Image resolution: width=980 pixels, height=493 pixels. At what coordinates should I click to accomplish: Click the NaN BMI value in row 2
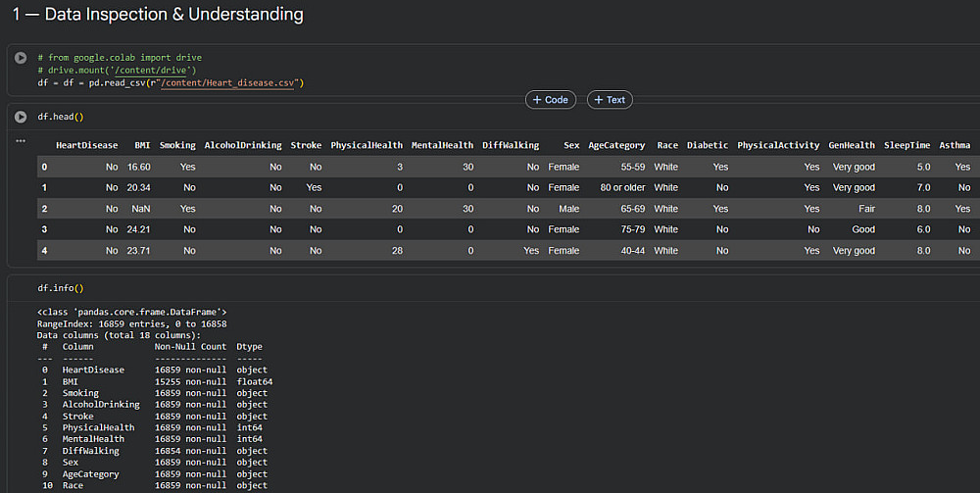140,209
